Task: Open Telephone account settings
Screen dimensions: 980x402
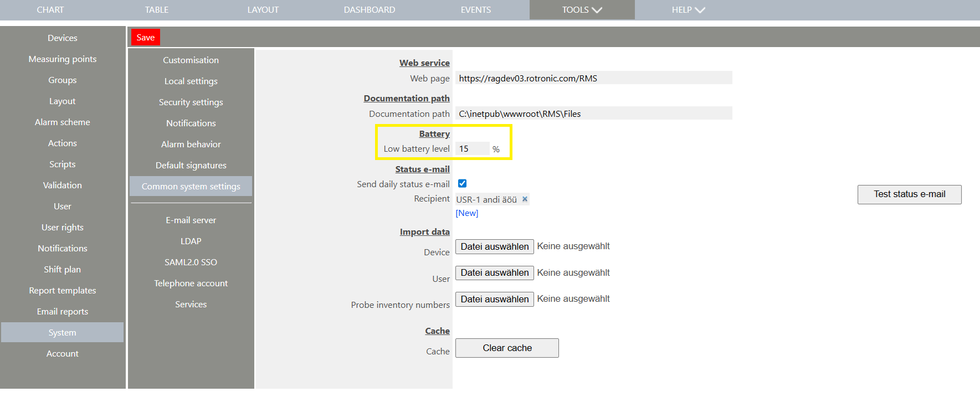Action: point(191,283)
